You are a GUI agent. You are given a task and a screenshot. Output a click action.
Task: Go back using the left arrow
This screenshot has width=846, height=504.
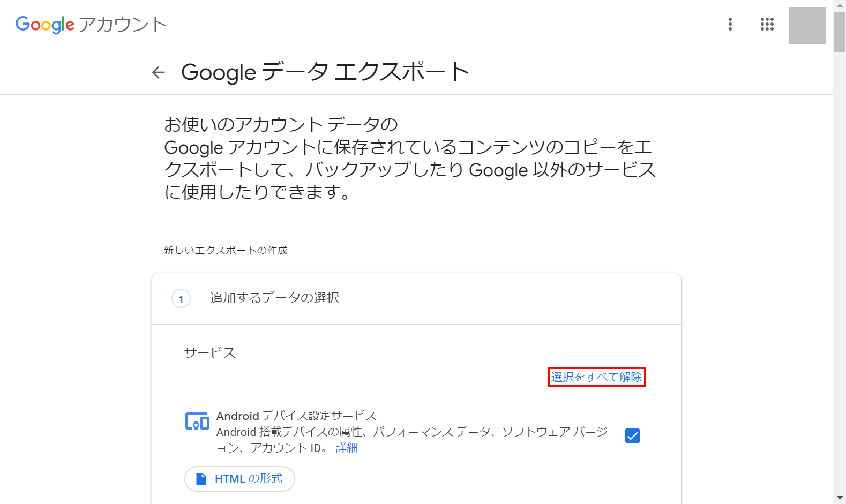pos(159,72)
